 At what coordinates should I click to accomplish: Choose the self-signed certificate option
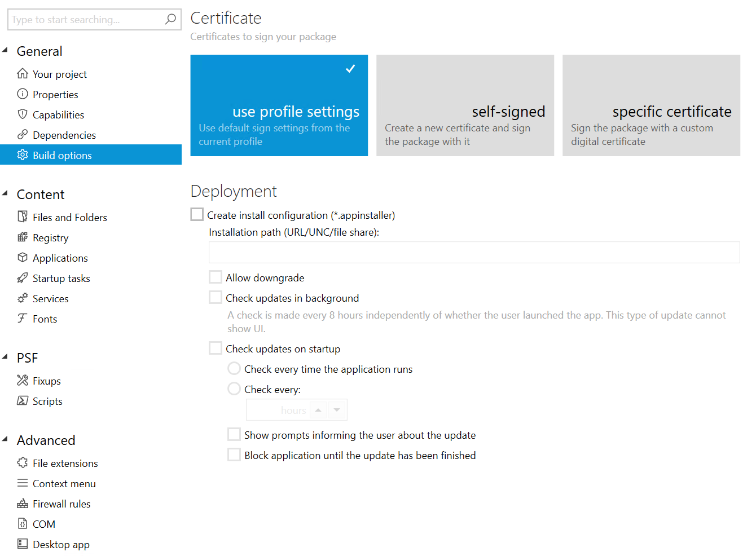[x=465, y=105]
